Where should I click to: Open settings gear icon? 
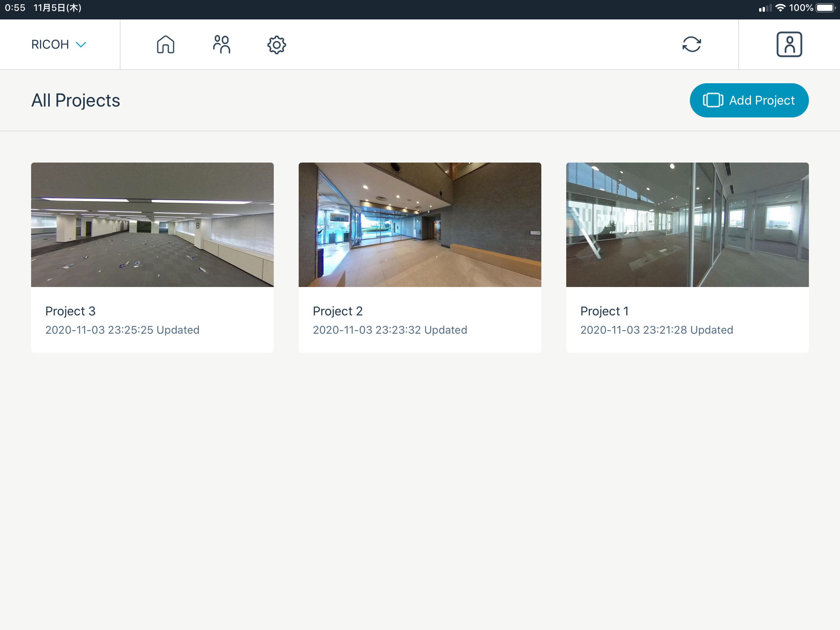tap(276, 45)
